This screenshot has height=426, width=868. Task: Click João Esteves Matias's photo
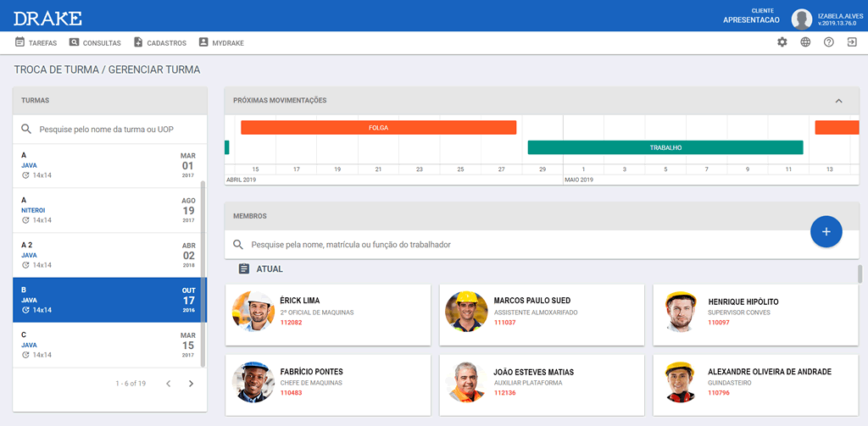[x=466, y=382]
